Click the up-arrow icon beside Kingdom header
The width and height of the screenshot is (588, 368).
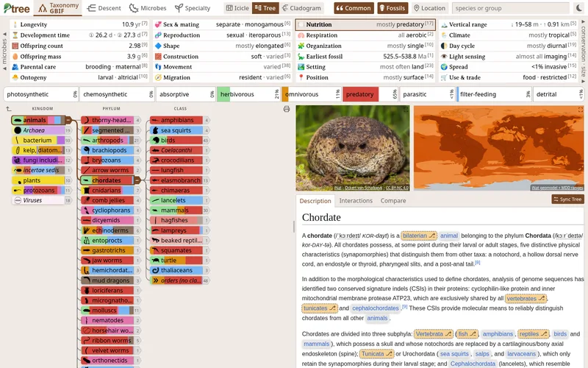tap(8, 109)
